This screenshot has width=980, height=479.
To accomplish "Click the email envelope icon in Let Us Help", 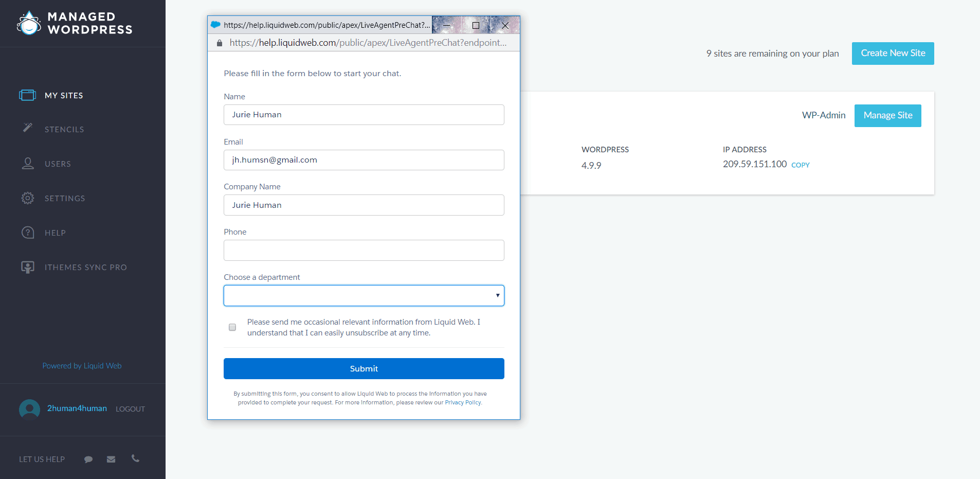I will pos(111,459).
